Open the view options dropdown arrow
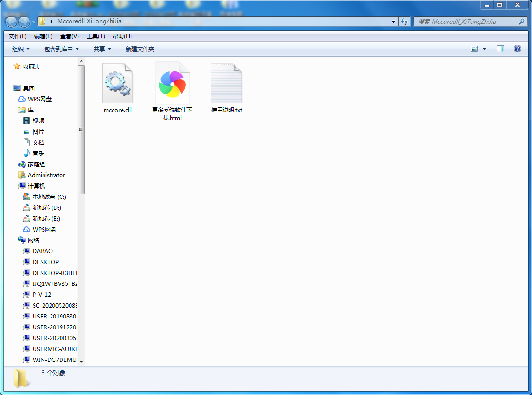 pos(485,49)
